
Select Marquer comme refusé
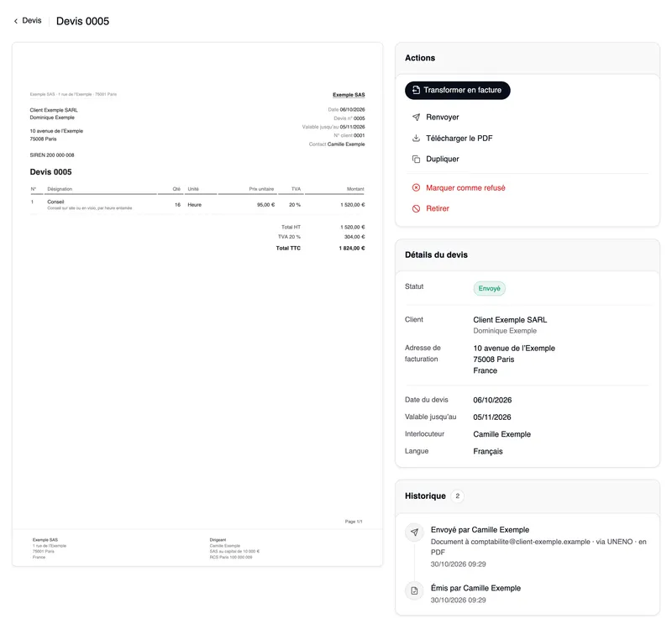pos(465,187)
